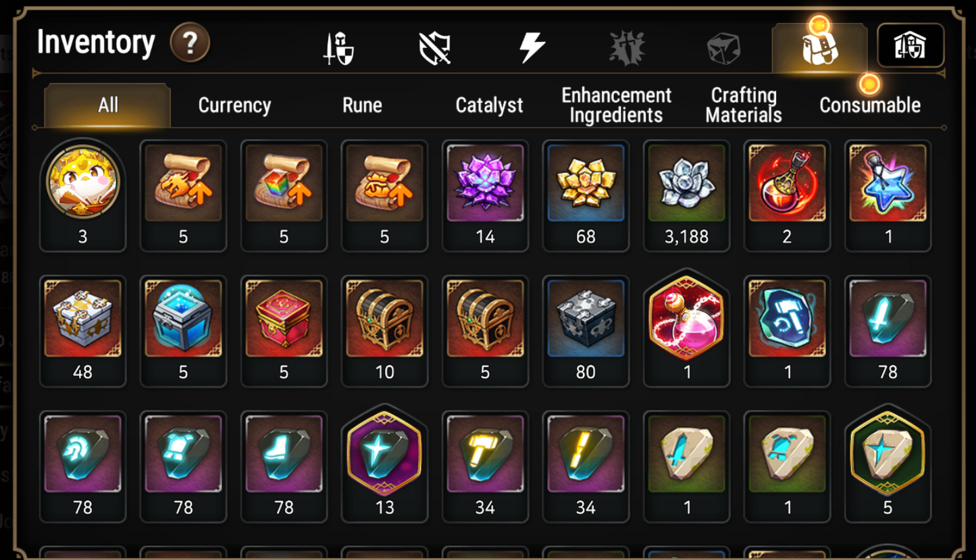Select the purple crystal flower with 14
This screenshot has height=560, width=976.
[485, 195]
